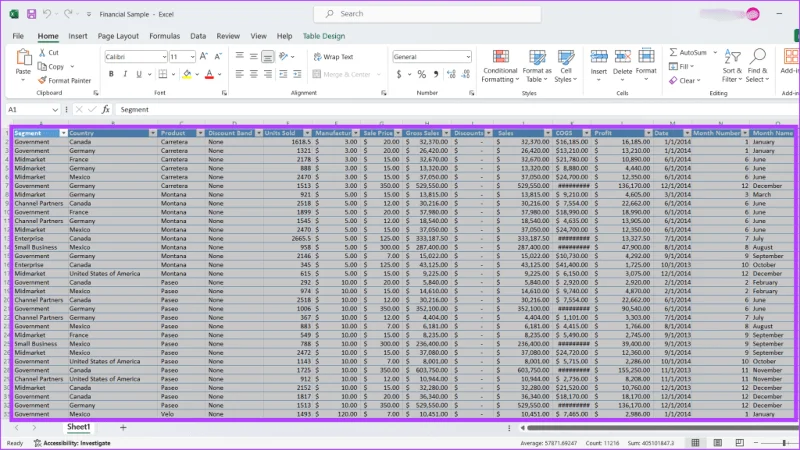Switch to the Insert tab

pos(78,36)
